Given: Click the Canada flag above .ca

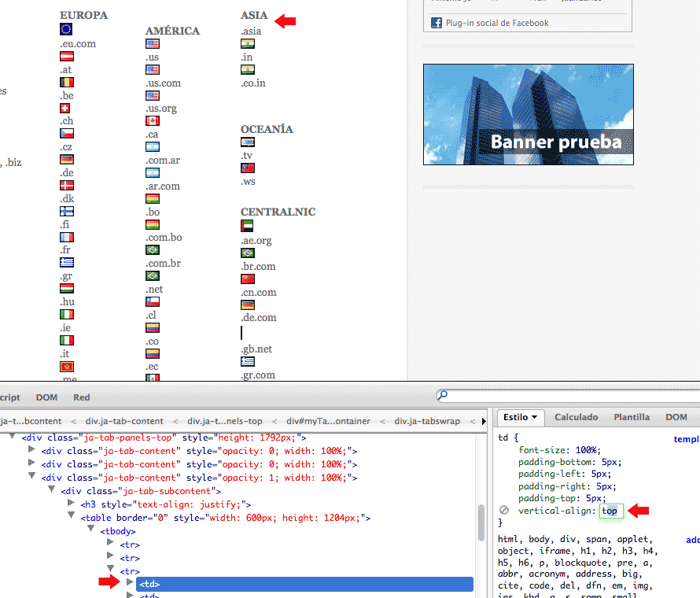Looking at the screenshot, I should 153,121.
